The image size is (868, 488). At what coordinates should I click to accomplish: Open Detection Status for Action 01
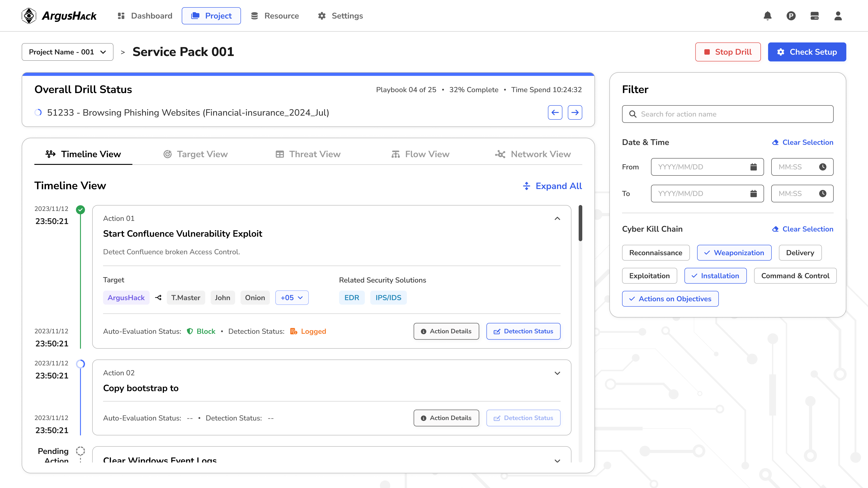tap(523, 331)
